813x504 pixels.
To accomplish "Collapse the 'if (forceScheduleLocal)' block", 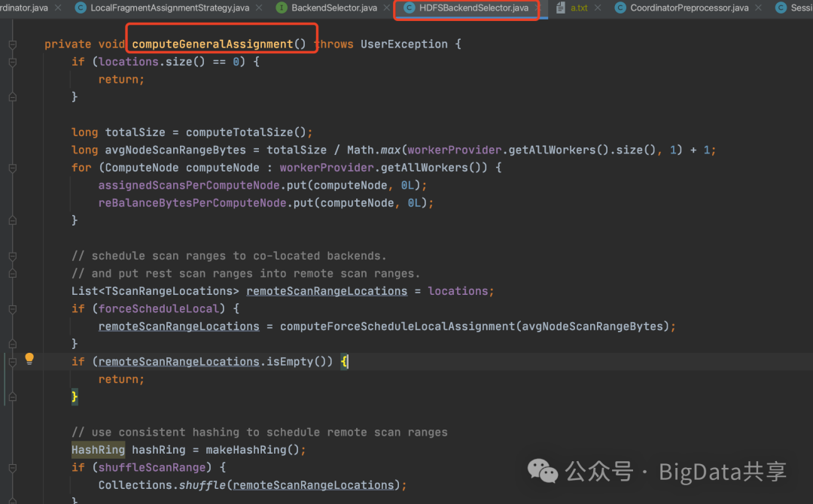I will tap(13, 309).
